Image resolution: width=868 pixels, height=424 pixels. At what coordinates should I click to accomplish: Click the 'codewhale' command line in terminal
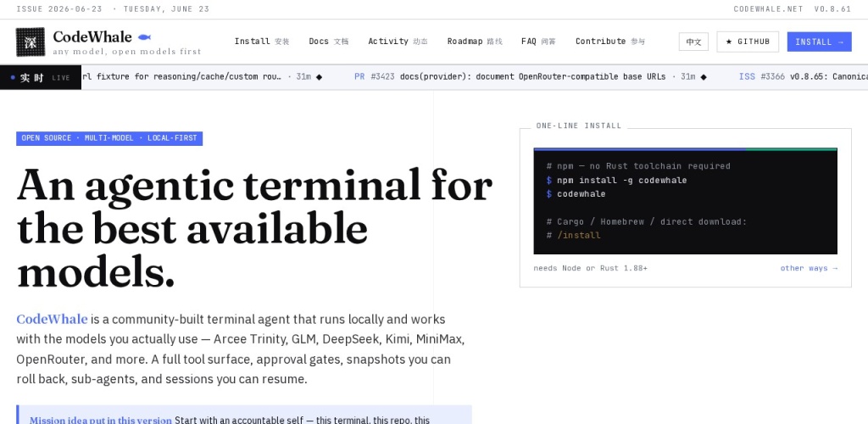click(581, 193)
